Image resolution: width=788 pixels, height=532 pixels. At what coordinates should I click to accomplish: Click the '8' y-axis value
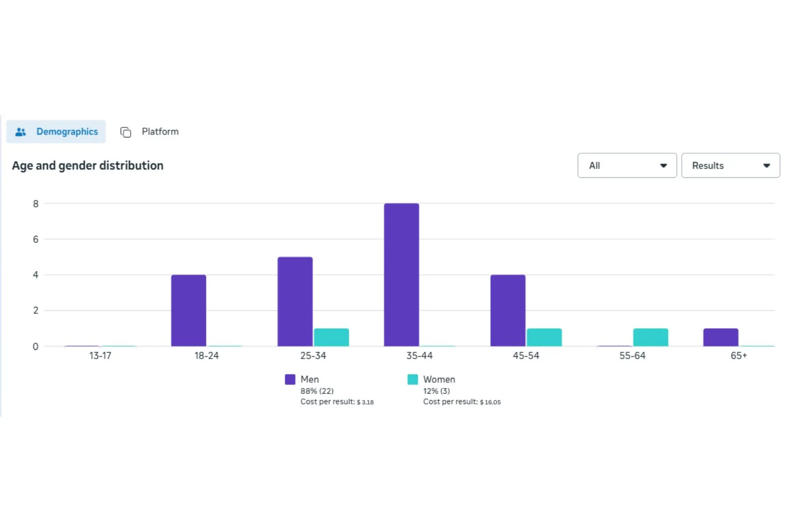tap(35, 204)
